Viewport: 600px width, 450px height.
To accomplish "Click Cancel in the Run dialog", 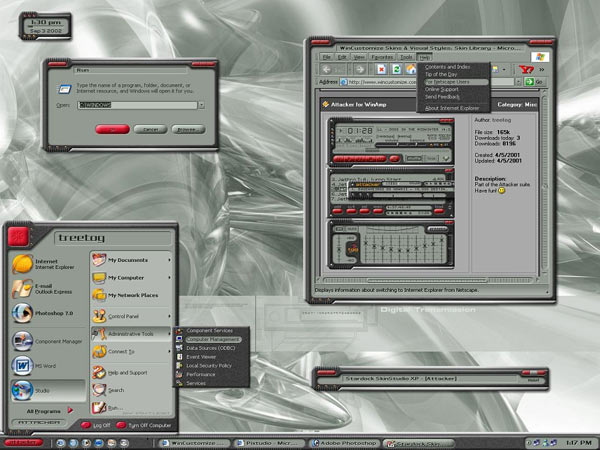I will coord(150,129).
